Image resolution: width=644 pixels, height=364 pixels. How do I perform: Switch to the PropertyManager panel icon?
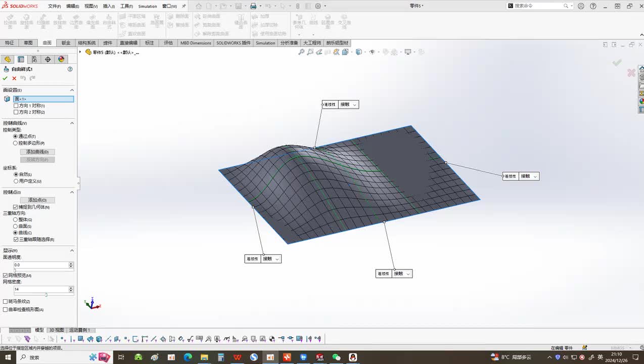point(21,59)
